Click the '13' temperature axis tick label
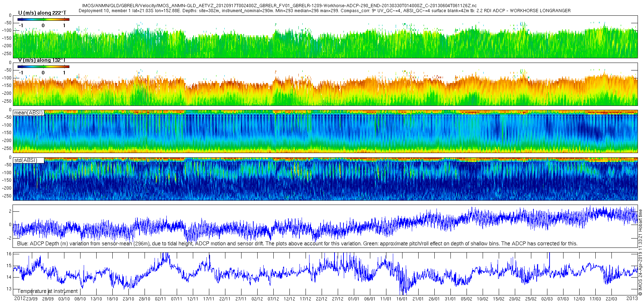This screenshot has height=304, width=644. point(9,289)
